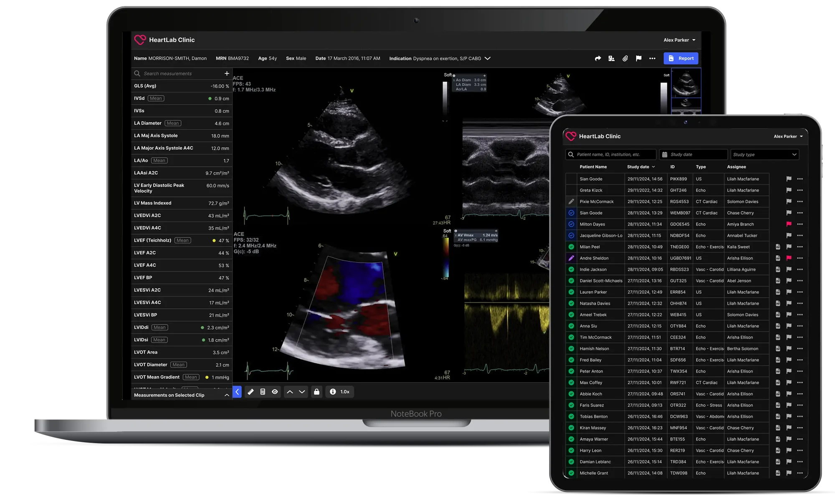Toggle Mean tag on LA/Ao measurement

159,160
